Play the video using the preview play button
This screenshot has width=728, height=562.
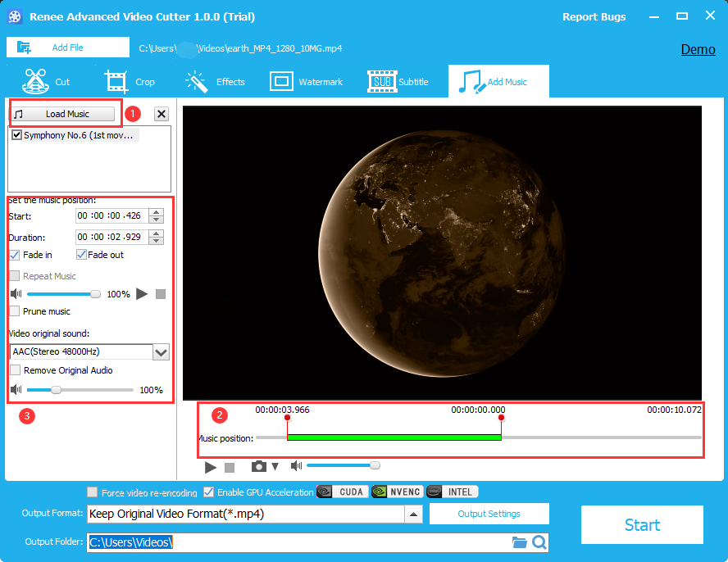pos(211,467)
